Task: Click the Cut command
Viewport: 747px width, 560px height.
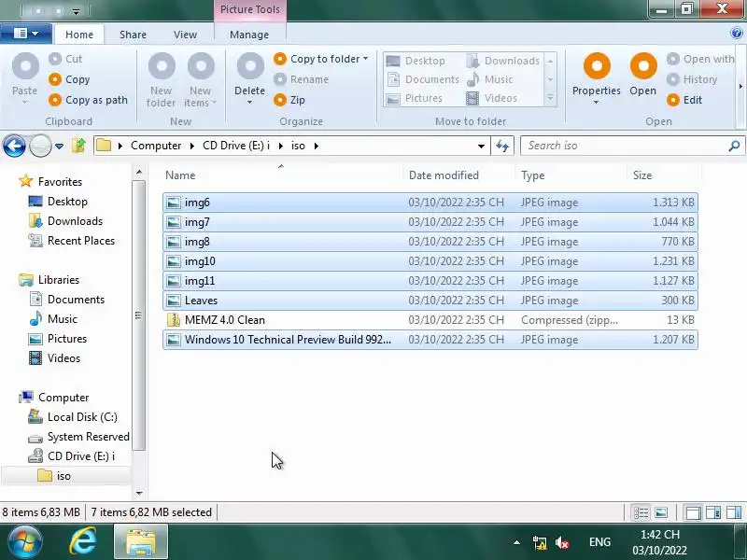Action: click(x=65, y=59)
